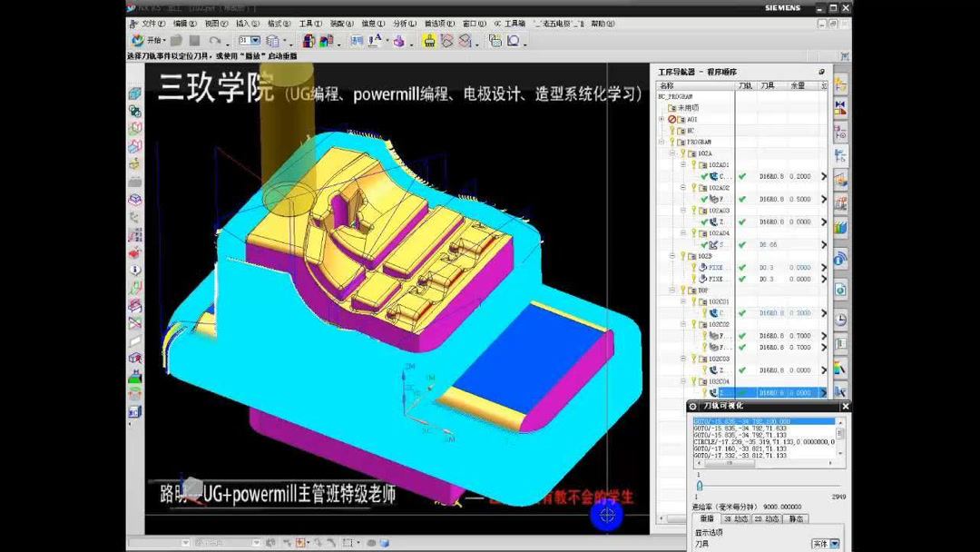980x552 pixels.
Task: Select the 刀轨可视化 playback icon in the dialog
Action: 693,406
